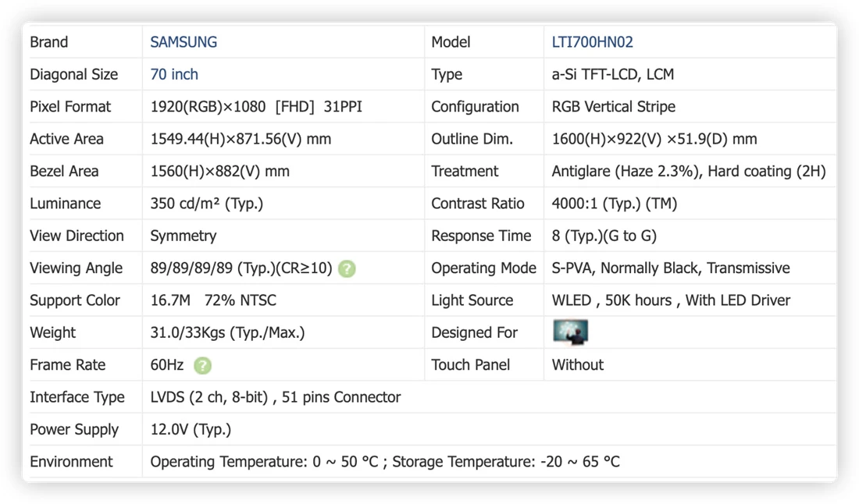Click the Operating Temperature environment text

(x=384, y=462)
